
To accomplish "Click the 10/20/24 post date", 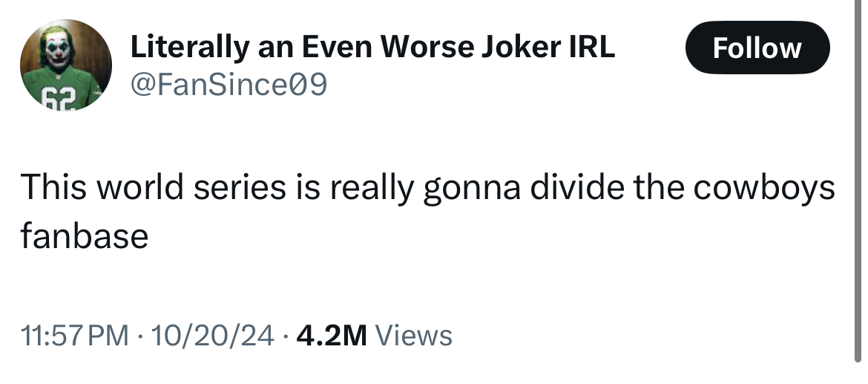I will click(x=212, y=336).
